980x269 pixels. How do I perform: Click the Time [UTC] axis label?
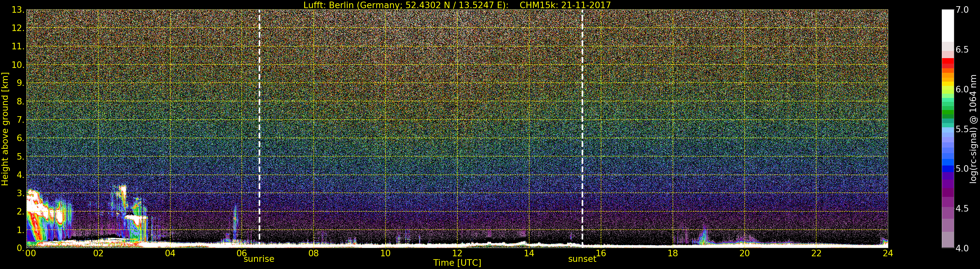tap(457, 262)
